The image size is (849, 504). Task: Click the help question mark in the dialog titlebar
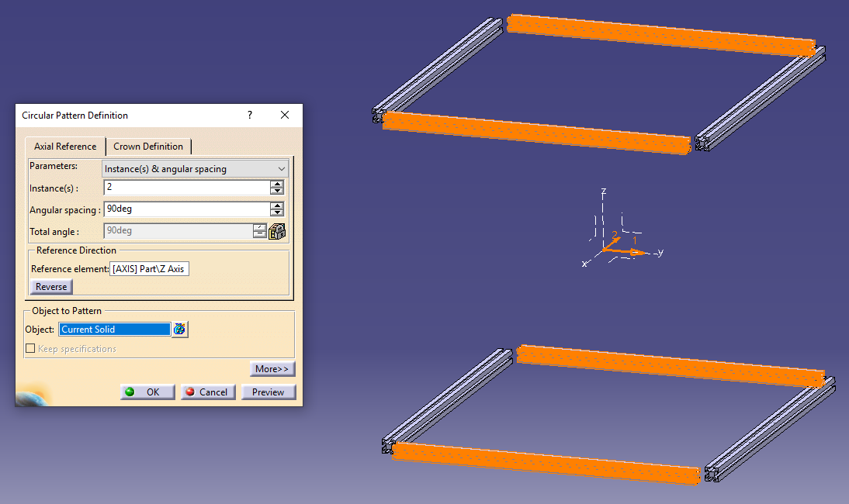(x=249, y=115)
